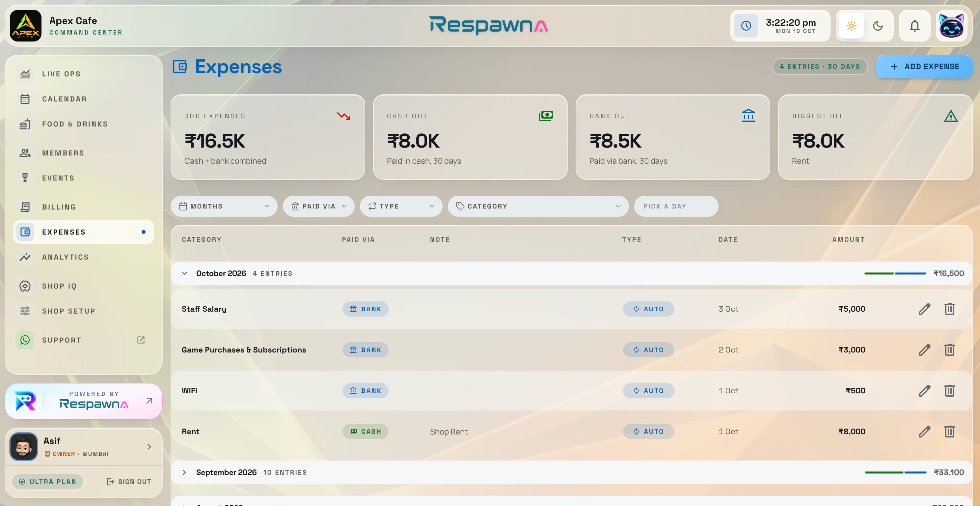
Task: Open the Paid Via filter dropdown
Action: click(318, 206)
